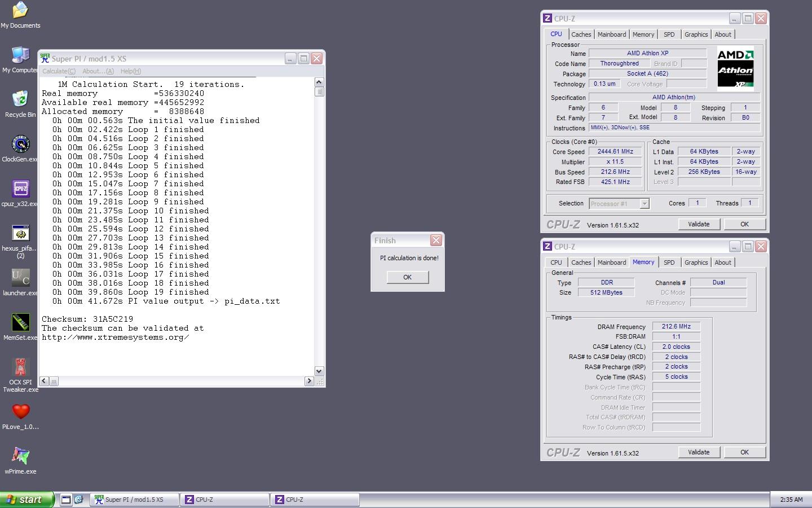
Task: Open Calculate menu in Super PI
Action: click(x=59, y=71)
